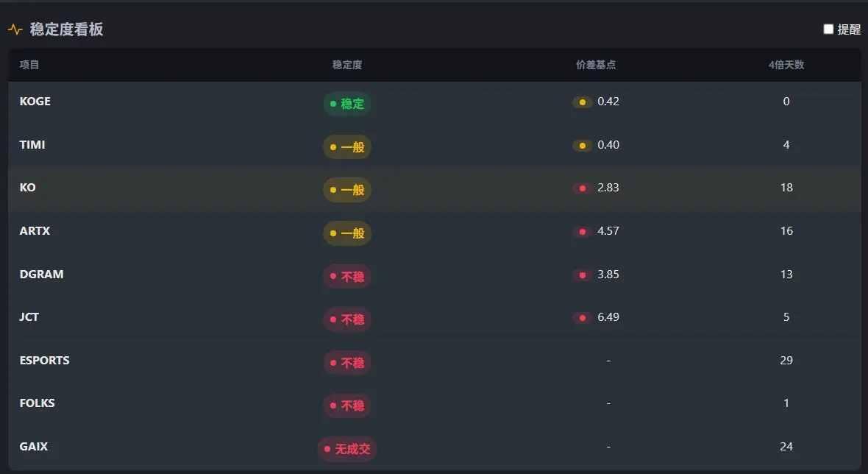The height and width of the screenshot is (474, 868).
Task: Click the 项目 column header
Action: point(29,65)
